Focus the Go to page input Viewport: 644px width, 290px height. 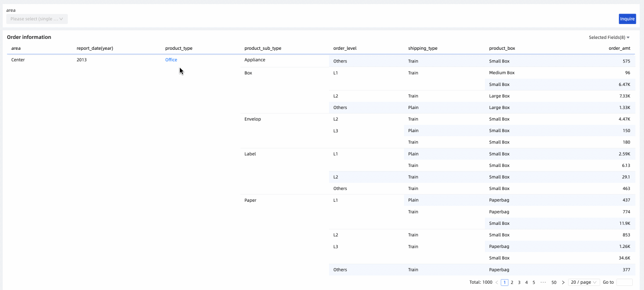click(x=624, y=282)
